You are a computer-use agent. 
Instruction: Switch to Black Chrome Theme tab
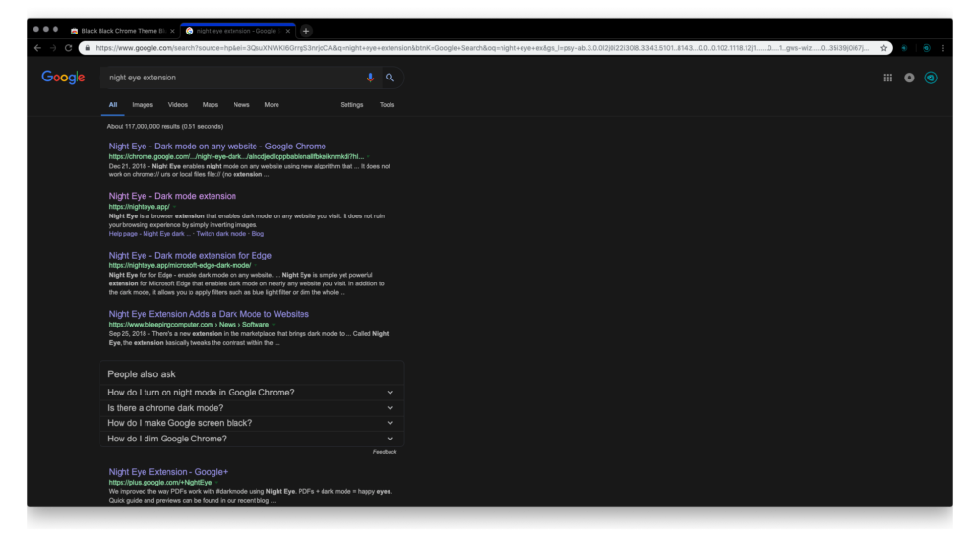point(122,31)
